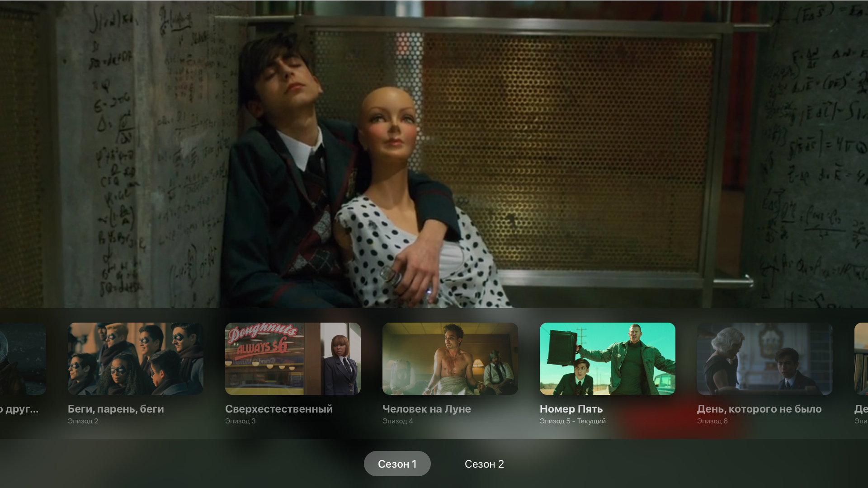Click the "Эпизод 2" subtitle label
The height and width of the screenshot is (488, 868).
coord(83,421)
